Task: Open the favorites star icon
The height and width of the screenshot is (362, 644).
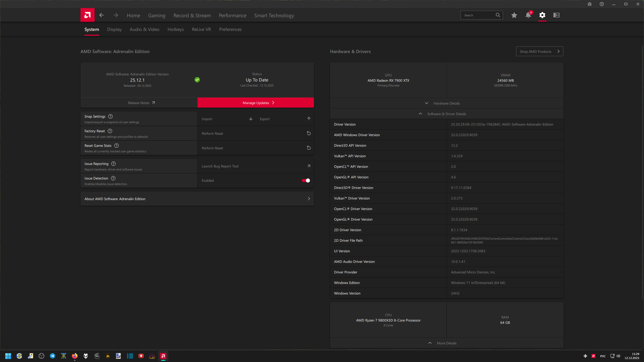Action: (x=514, y=15)
